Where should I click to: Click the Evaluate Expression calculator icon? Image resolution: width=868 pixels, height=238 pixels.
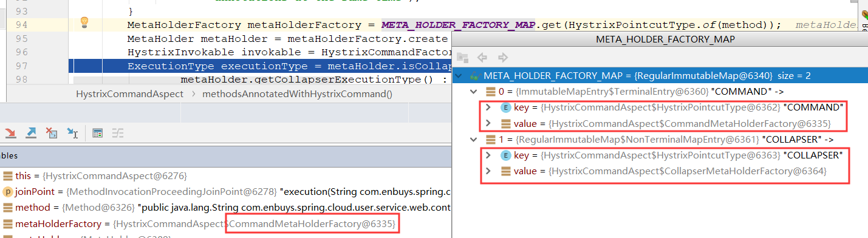click(x=98, y=133)
